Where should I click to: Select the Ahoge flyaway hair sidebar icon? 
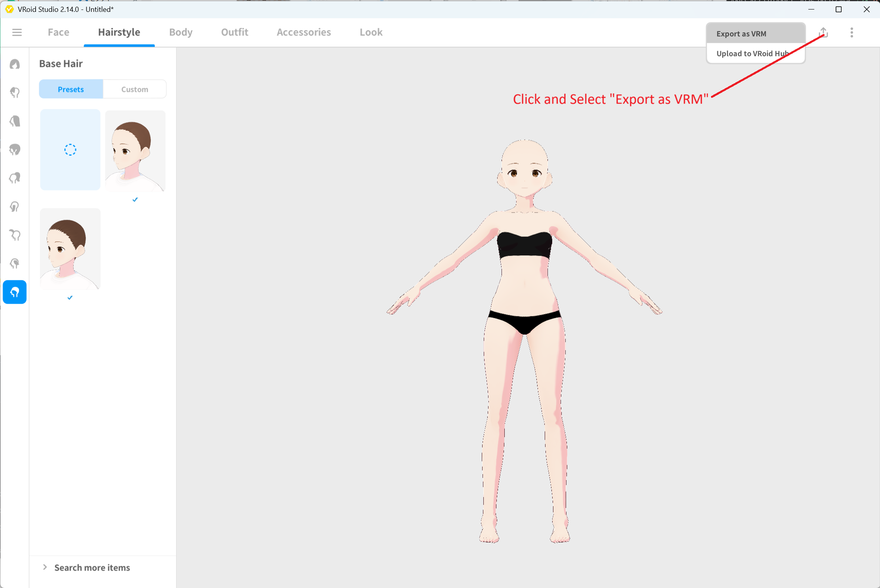(x=15, y=235)
